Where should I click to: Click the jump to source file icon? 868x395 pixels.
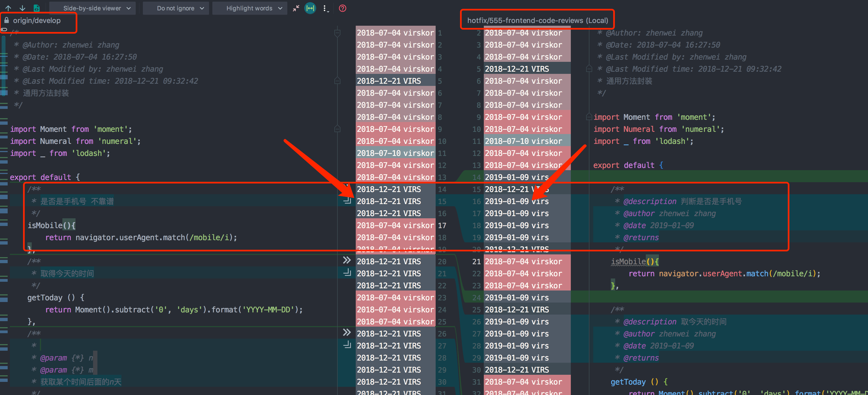point(36,8)
